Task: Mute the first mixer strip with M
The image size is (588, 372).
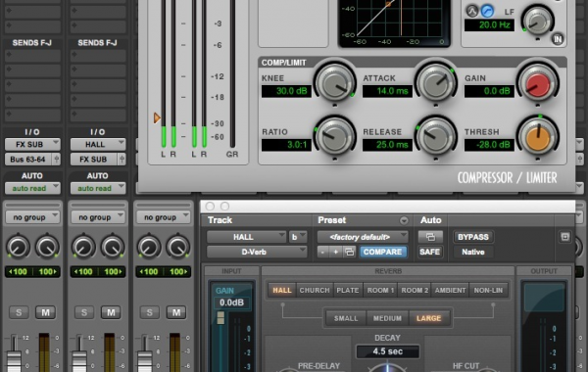Action: click(x=45, y=312)
